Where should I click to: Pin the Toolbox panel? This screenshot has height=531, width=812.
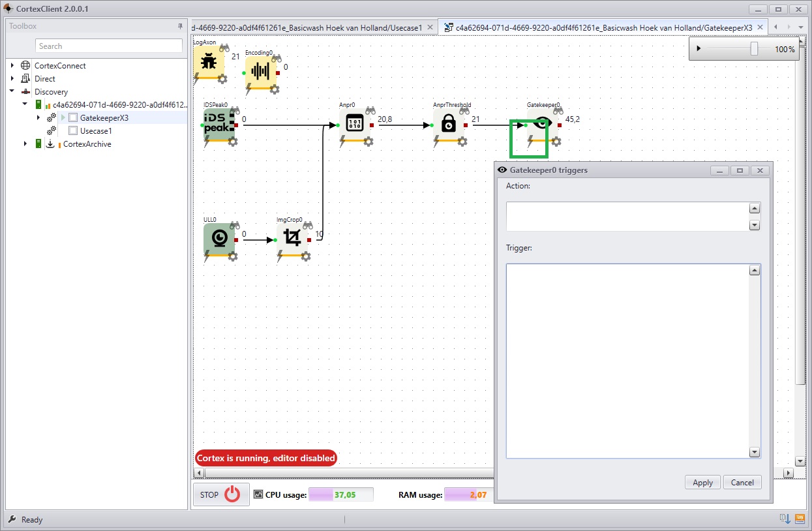pyautogui.click(x=181, y=26)
